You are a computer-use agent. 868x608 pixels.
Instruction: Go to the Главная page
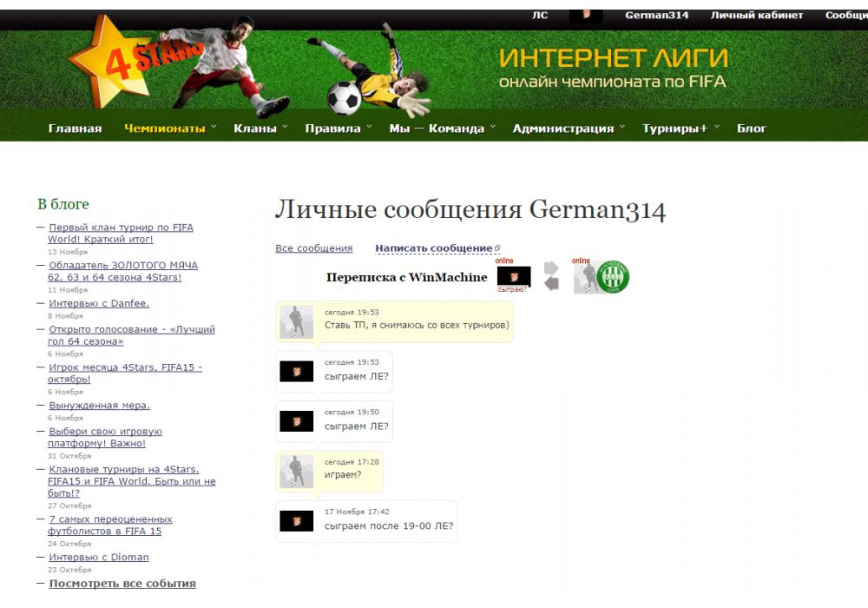click(x=75, y=129)
